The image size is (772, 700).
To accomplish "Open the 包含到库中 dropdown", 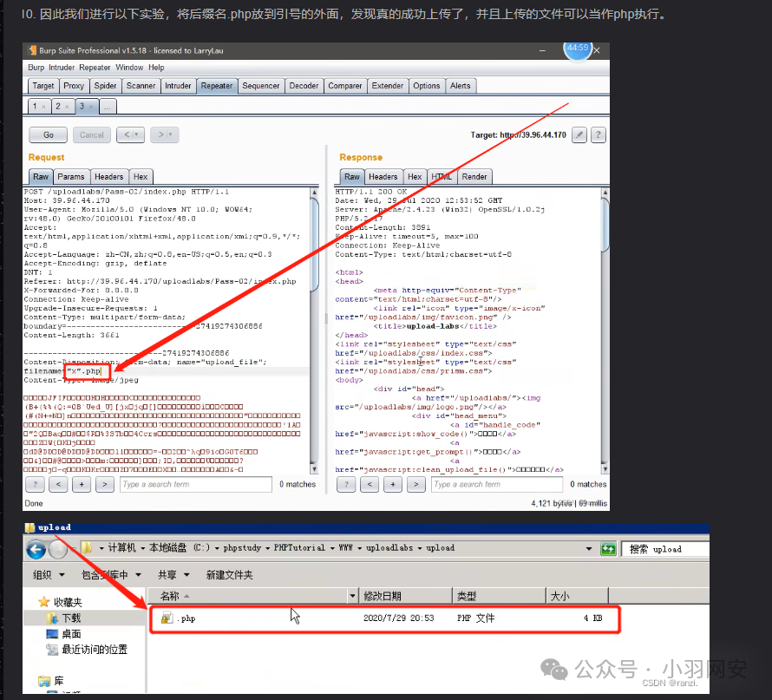I will point(111,575).
